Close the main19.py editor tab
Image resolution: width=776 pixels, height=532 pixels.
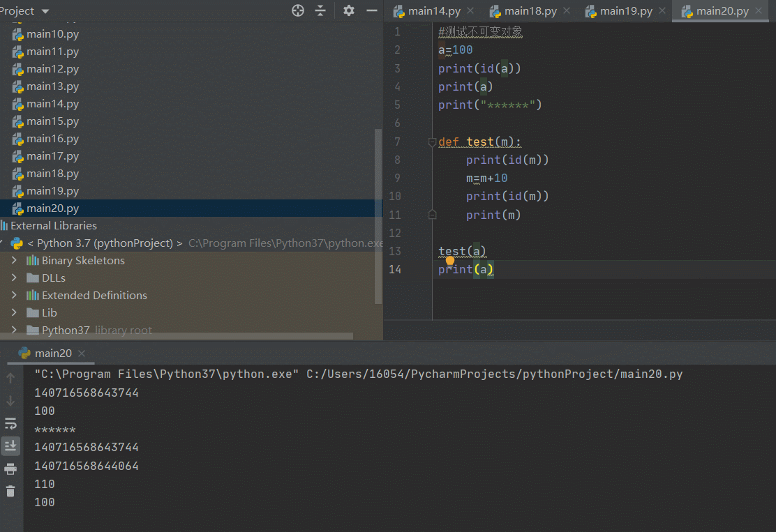[x=662, y=10]
